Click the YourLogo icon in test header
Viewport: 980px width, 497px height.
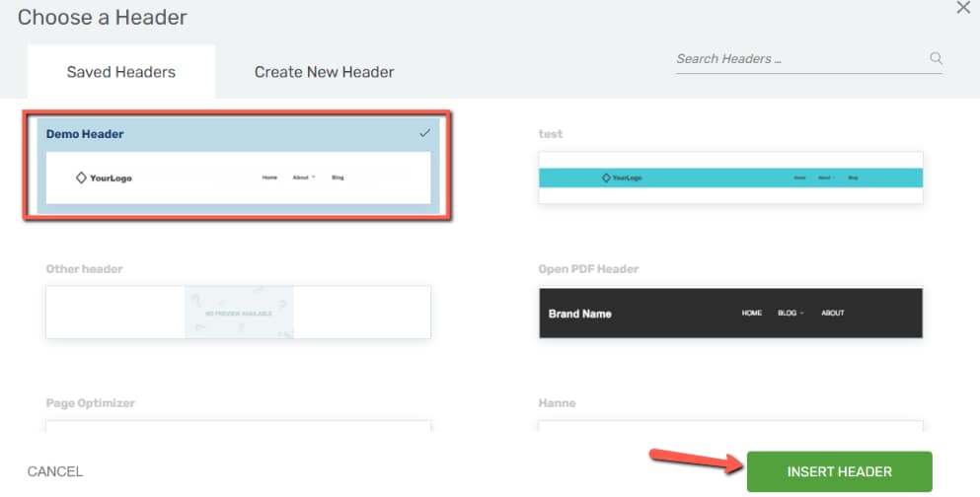[x=606, y=177]
